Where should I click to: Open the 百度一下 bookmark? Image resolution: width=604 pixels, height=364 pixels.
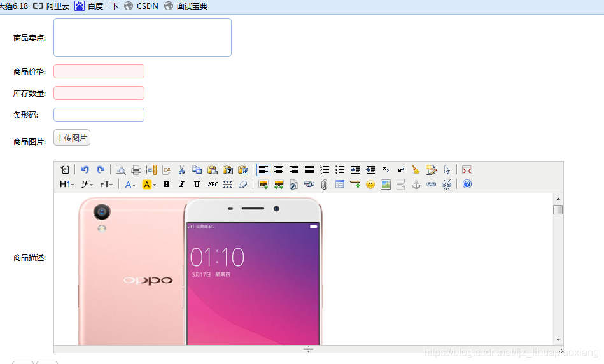pyautogui.click(x=96, y=6)
